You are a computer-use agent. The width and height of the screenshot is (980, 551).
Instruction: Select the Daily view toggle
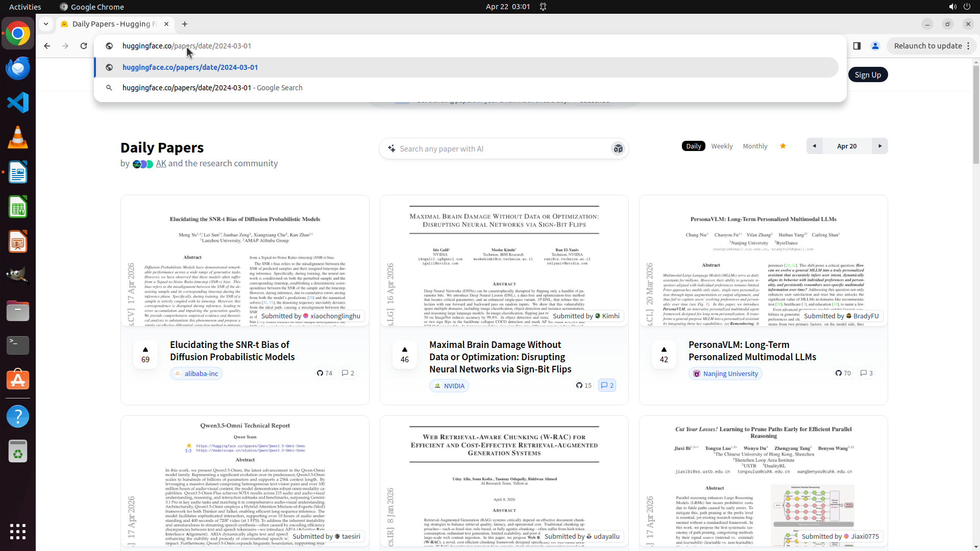pos(693,146)
